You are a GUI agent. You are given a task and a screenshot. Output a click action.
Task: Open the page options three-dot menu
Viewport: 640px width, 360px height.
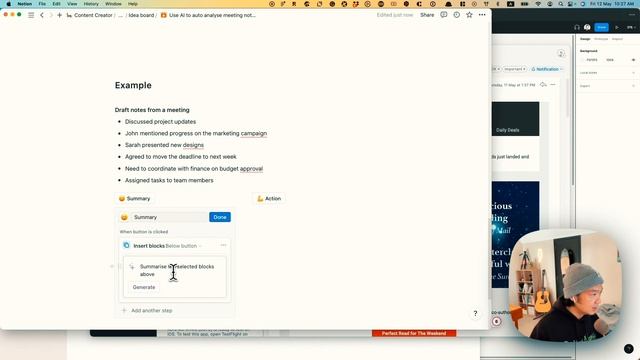482,15
